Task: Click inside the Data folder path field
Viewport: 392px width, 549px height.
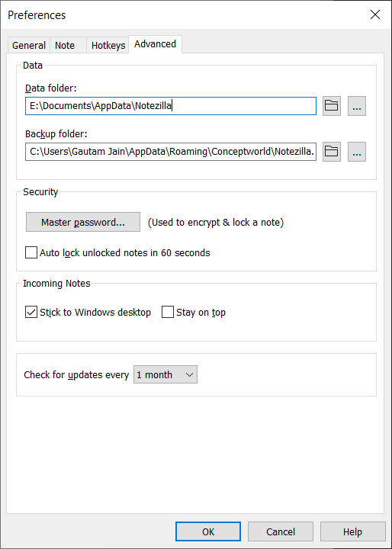Action: pos(171,106)
